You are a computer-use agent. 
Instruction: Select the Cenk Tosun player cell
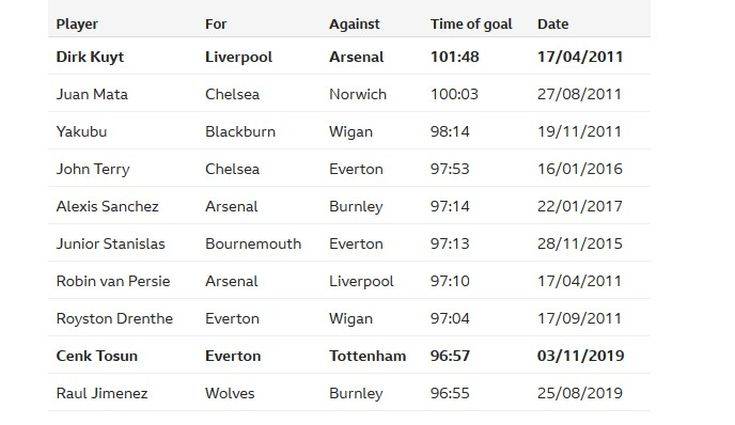click(97, 356)
